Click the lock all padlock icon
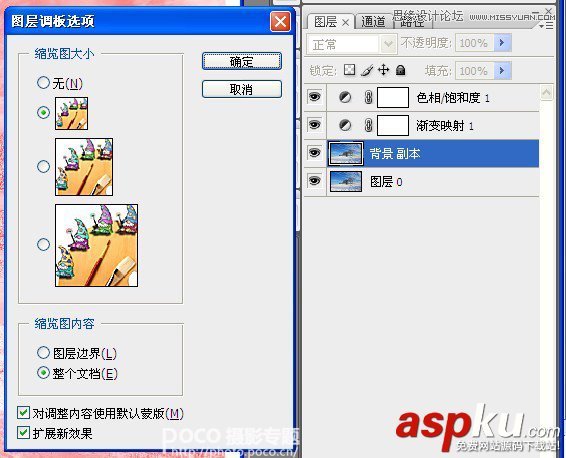The width and height of the screenshot is (566, 458). [x=400, y=70]
